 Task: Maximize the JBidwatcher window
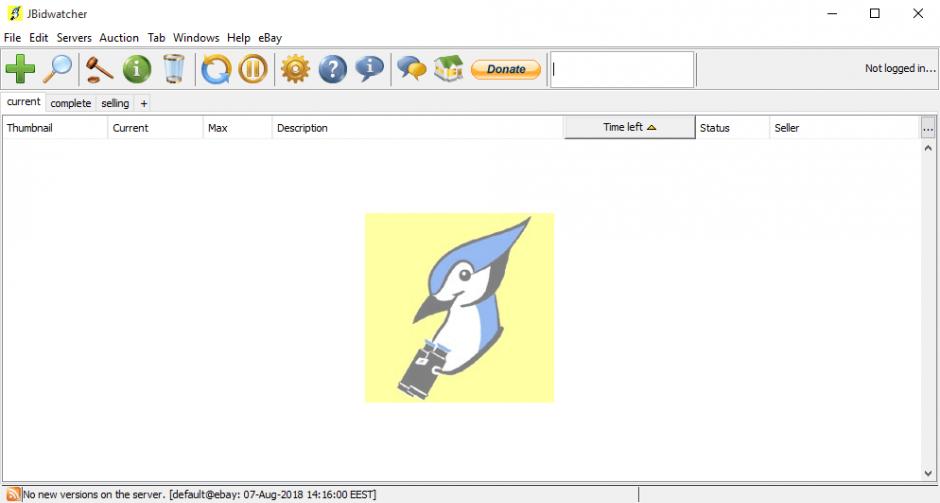(x=875, y=13)
